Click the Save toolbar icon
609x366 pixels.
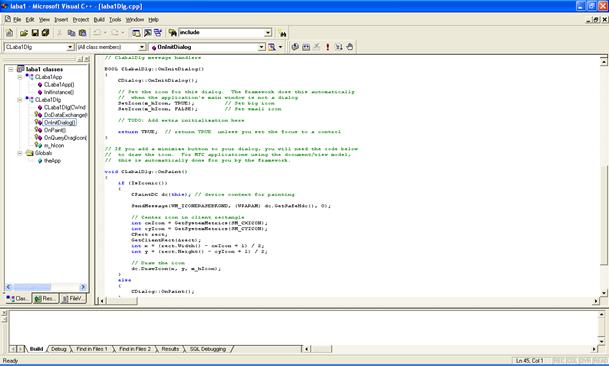(35, 33)
